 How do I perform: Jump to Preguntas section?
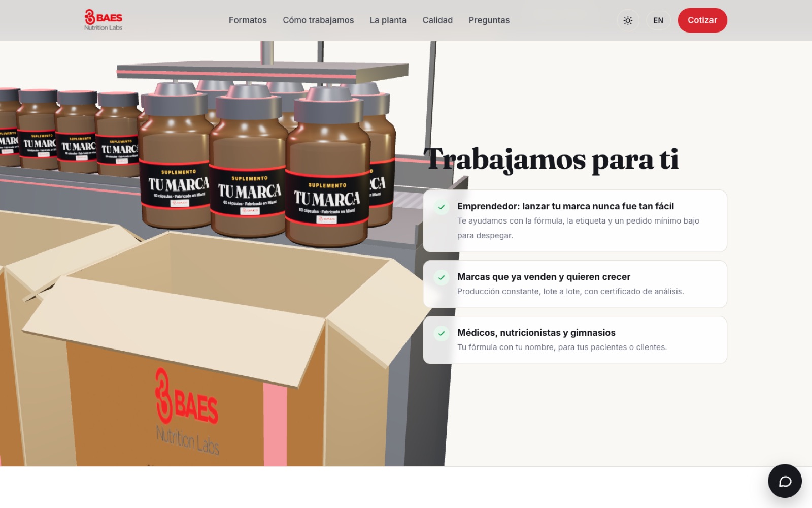(x=489, y=20)
